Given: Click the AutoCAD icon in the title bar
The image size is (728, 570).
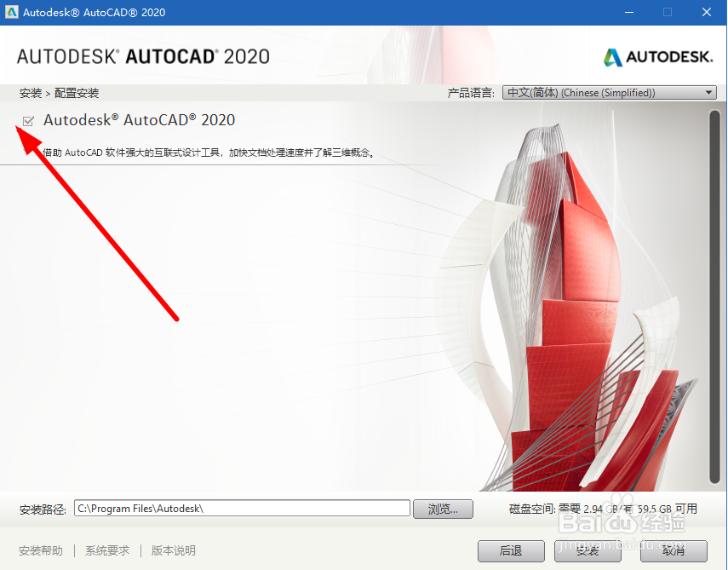Looking at the screenshot, I should coord(12,12).
